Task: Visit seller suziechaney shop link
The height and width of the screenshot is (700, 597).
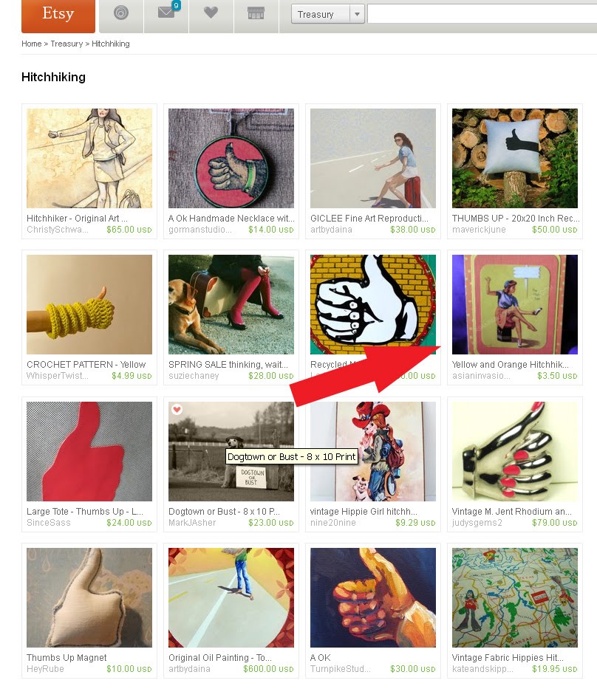Action: (194, 376)
